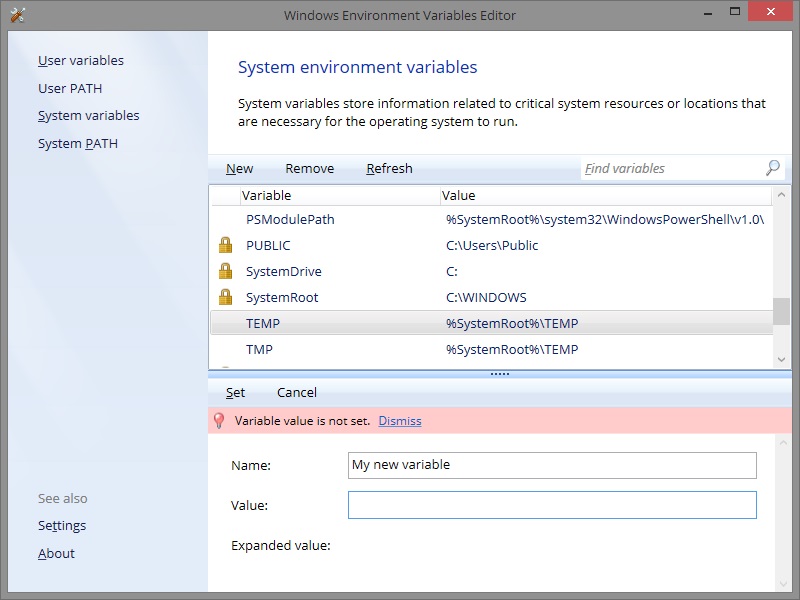Select the PUBLIC variable row
This screenshot has height=600, width=800.
[x=492, y=245]
